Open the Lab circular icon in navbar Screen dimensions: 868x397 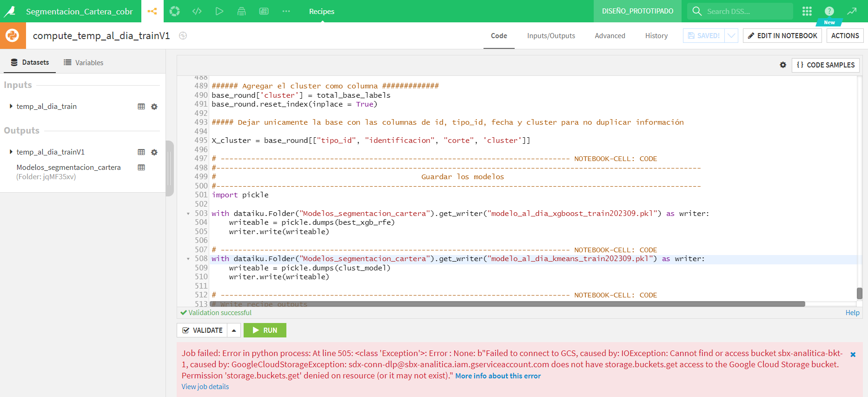point(175,11)
